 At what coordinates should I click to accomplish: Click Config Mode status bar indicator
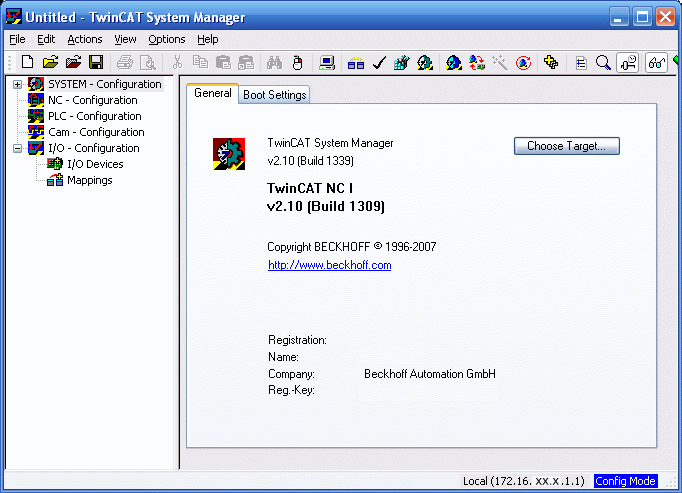(625, 481)
